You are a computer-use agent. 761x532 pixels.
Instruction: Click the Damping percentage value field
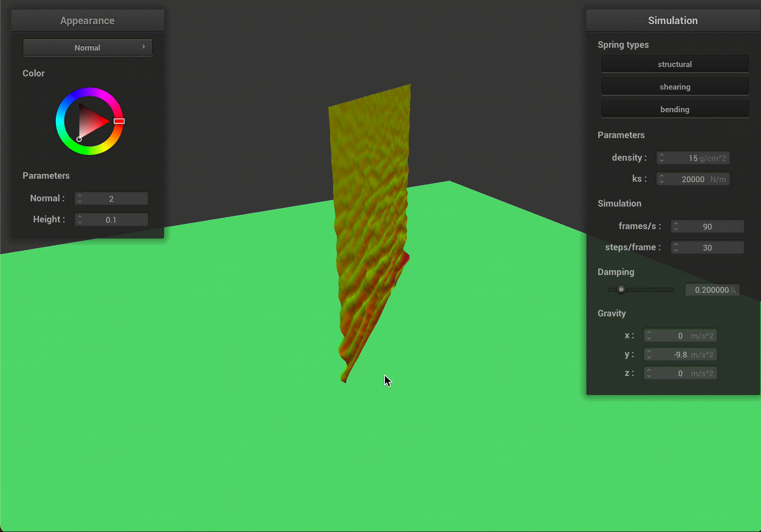(x=711, y=290)
